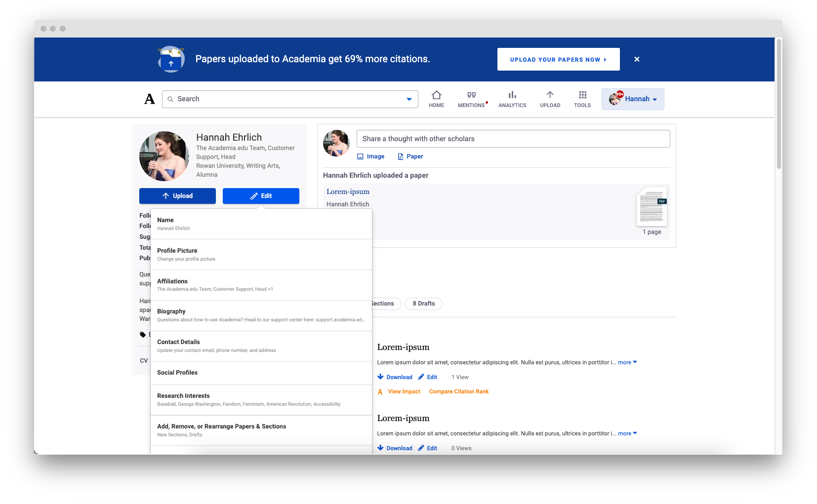The width and height of the screenshot is (817, 504).
Task: Click the blue Upload profile button
Action: pos(177,196)
